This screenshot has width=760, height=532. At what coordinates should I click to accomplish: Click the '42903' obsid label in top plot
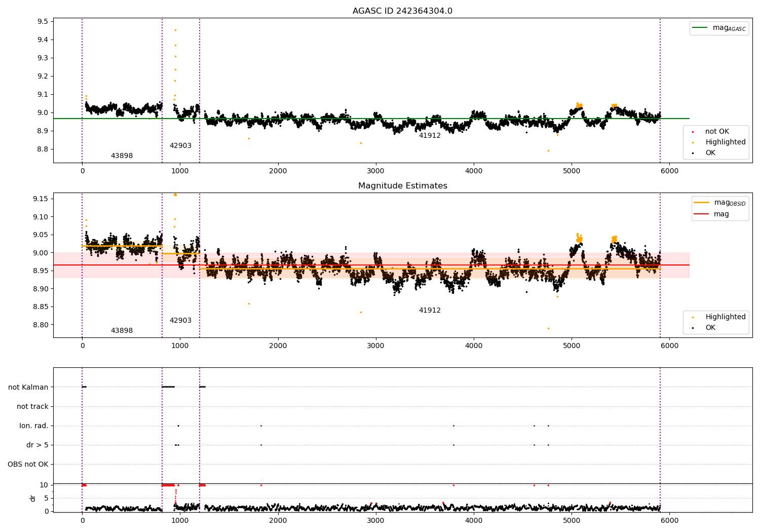point(180,146)
